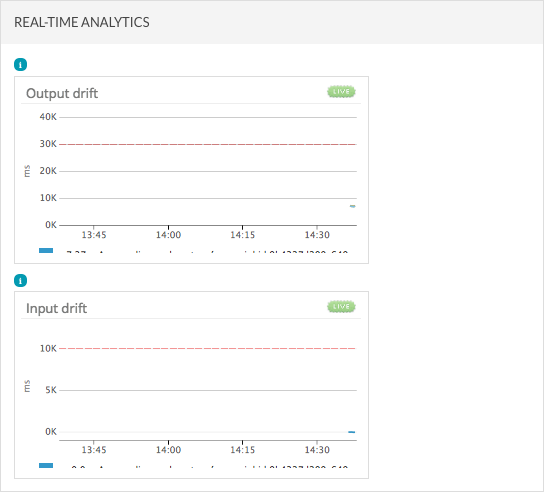The height and width of the screenshot is (492, 544).
Task: Click the 14:30 label on Input drift axis
Action: pyautogui.click(x=317, y=450)
